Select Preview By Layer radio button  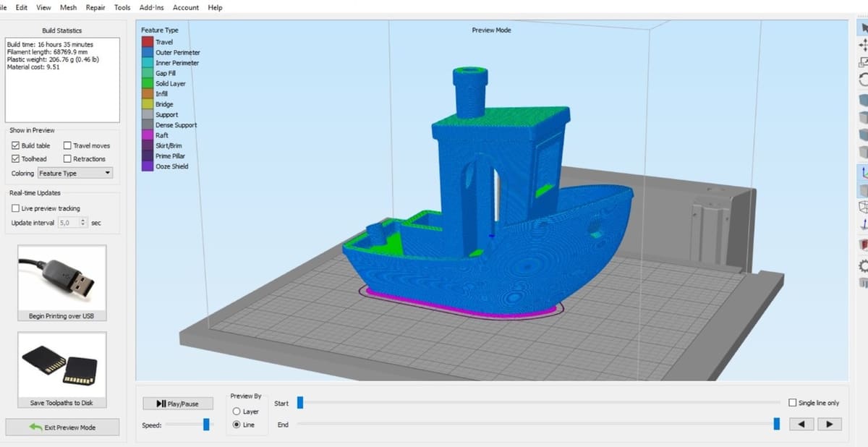pos(237,412)
